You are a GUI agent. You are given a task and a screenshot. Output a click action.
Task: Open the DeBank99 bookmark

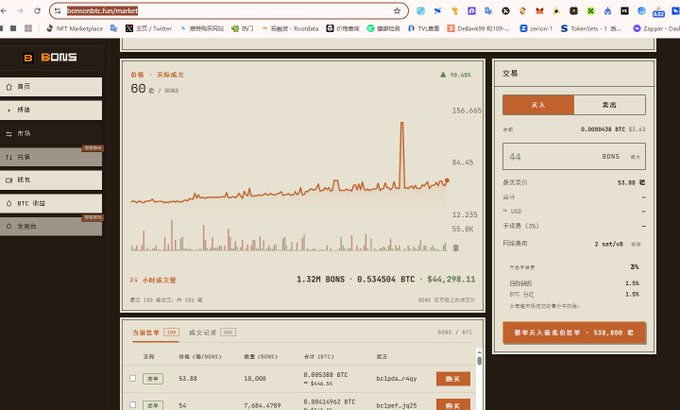point(478,28)
